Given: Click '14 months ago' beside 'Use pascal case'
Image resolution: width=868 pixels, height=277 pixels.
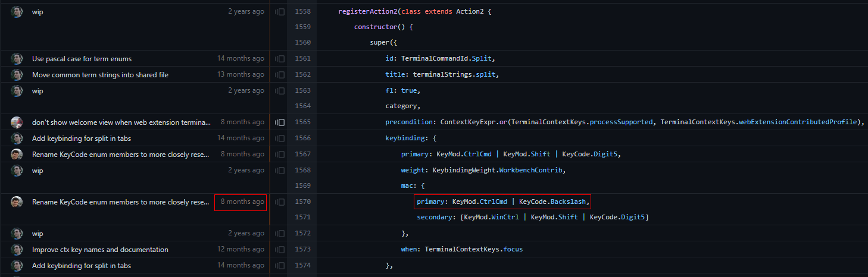Looking at the screenshot, I should [x=241, y=59].
